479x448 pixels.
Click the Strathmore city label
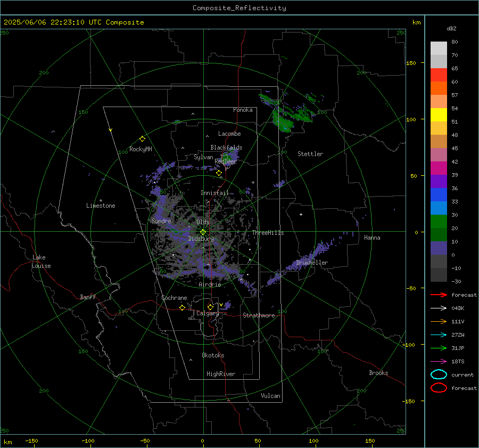[x=259, y=315]
